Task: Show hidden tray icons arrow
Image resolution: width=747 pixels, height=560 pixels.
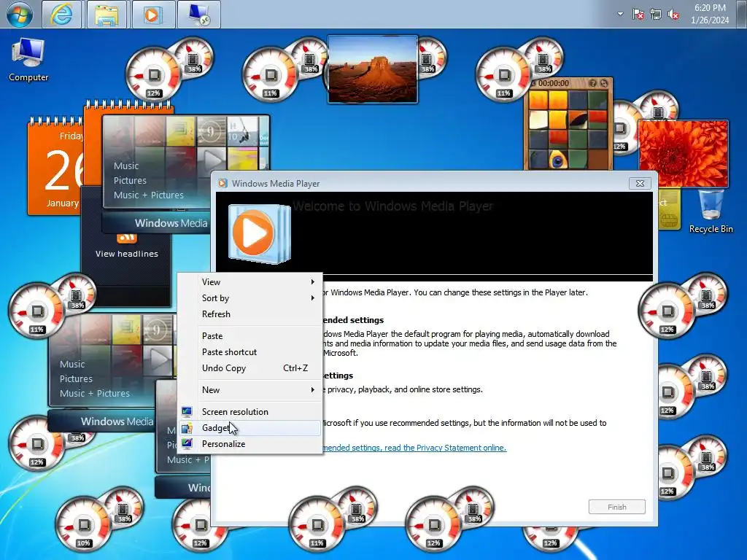Action: click(x=620, y=14)
